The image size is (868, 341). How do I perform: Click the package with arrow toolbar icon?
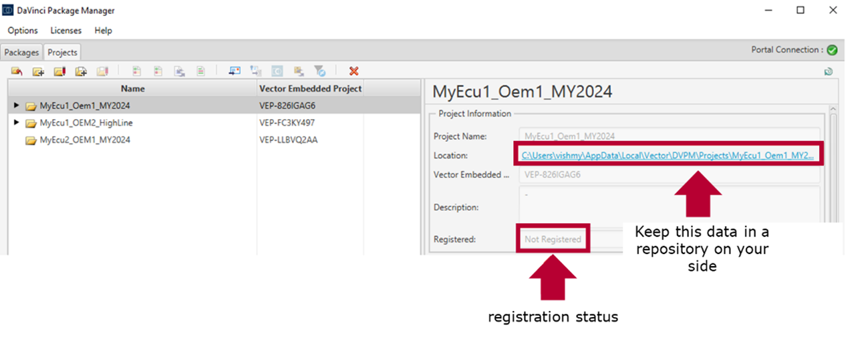299,71
